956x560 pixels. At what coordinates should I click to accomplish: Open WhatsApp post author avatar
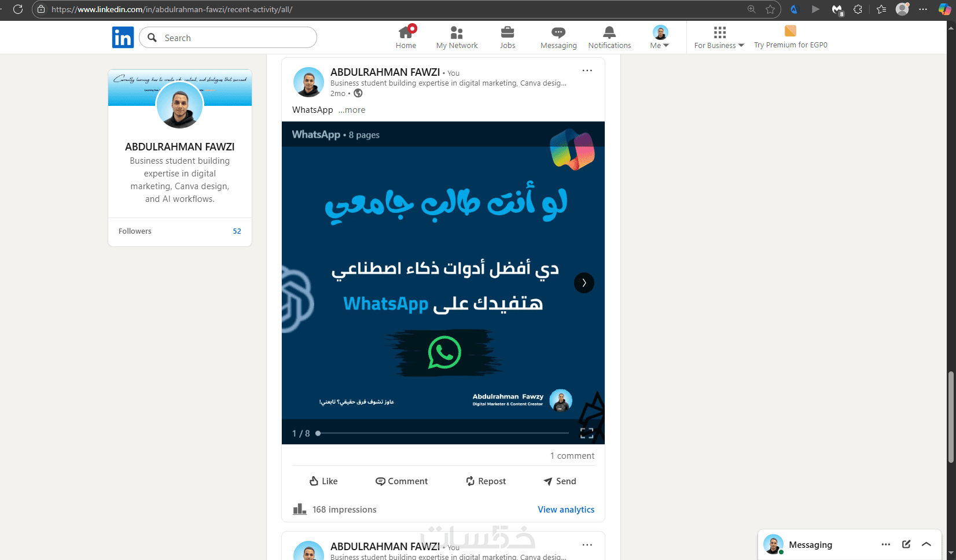point(308,82)
